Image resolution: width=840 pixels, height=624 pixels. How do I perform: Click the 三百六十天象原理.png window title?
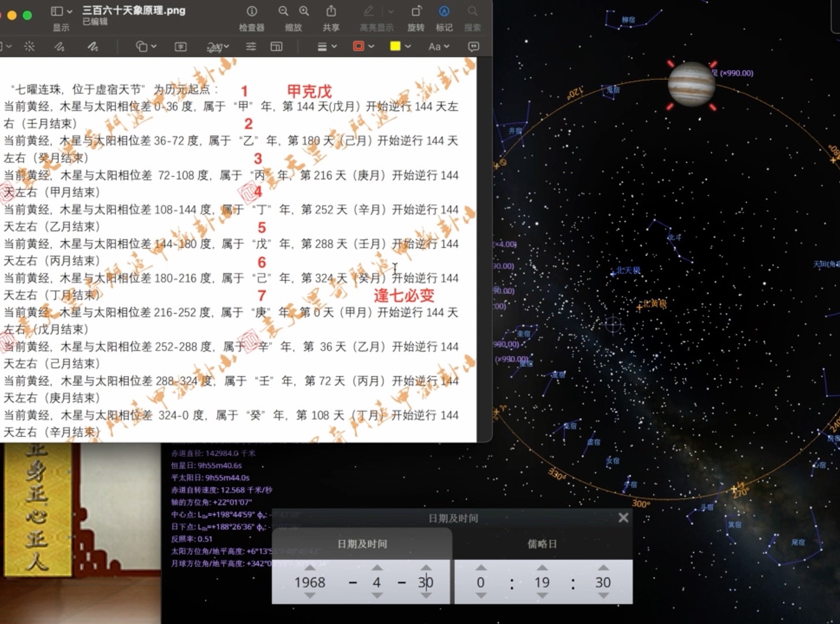[133, 10]
